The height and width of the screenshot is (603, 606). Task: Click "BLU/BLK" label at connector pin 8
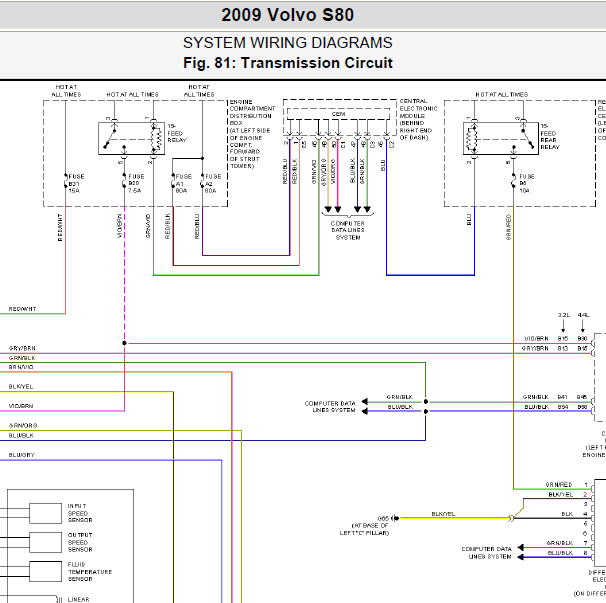click(x=560, y=553)
